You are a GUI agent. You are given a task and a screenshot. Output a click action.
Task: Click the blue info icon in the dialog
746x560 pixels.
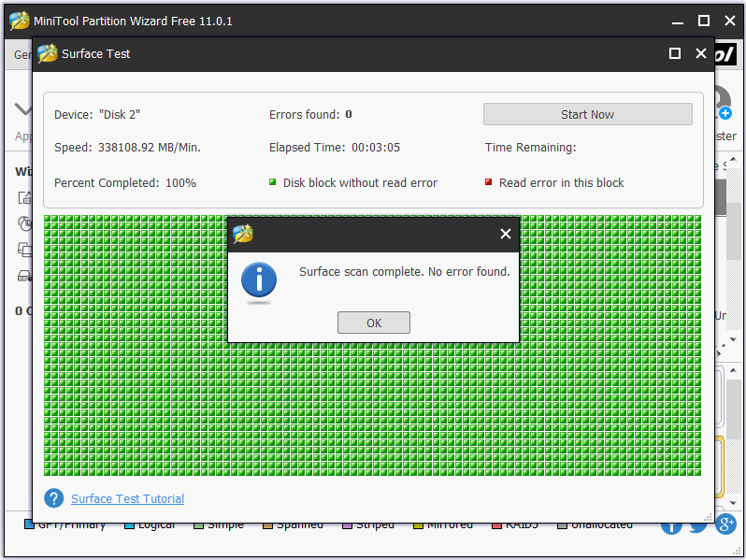259,280
